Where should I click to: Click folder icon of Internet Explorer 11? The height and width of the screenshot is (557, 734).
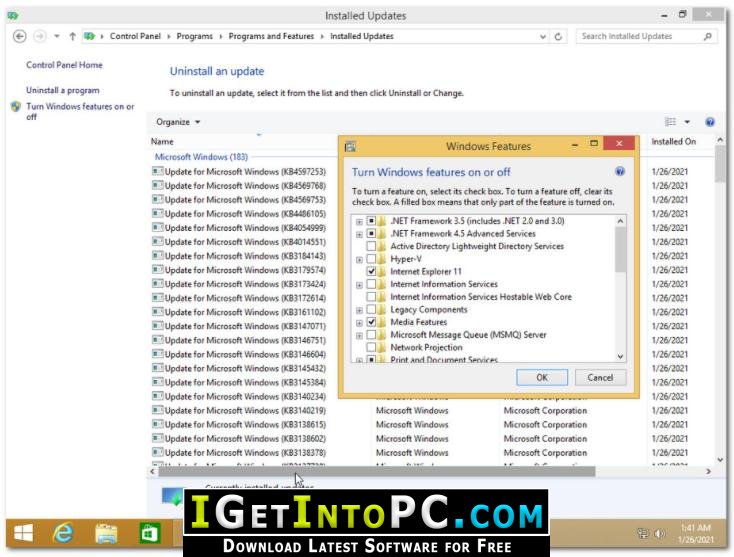pos(382,271)
